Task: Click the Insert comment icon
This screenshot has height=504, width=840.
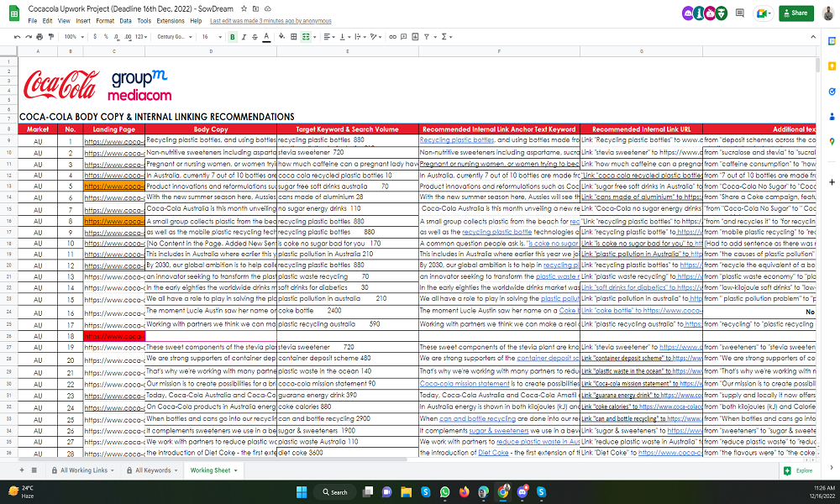Action: [404, 37]
